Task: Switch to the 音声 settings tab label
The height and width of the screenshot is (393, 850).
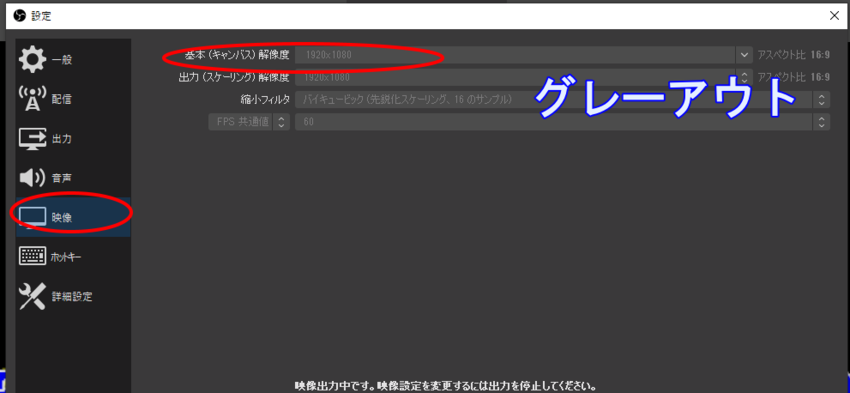Action: pos(62,178)
